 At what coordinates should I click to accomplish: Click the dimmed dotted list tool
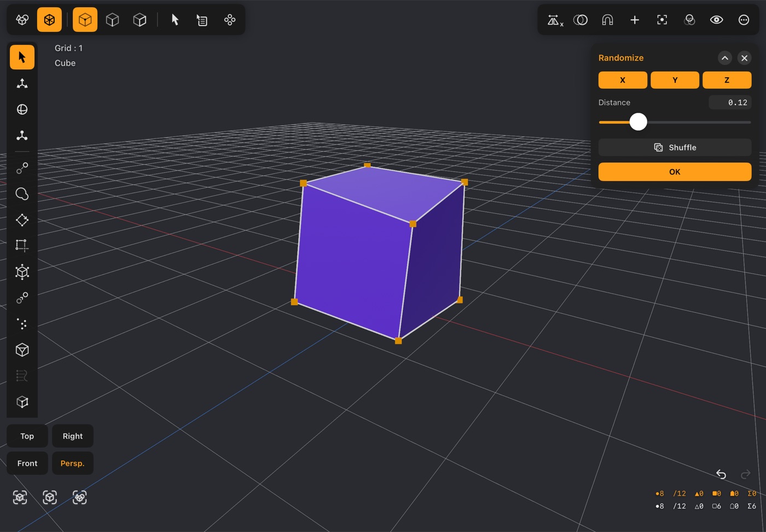pyautogui.click(x=22, y=376)
